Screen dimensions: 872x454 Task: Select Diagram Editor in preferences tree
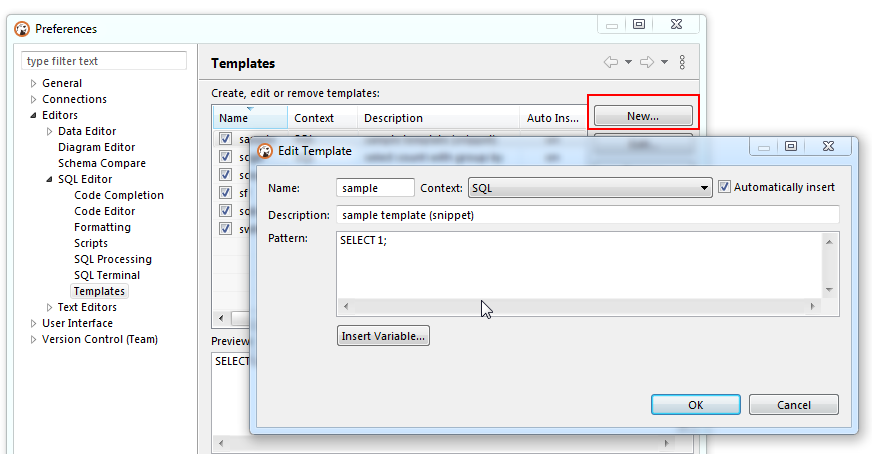point(97,147)
